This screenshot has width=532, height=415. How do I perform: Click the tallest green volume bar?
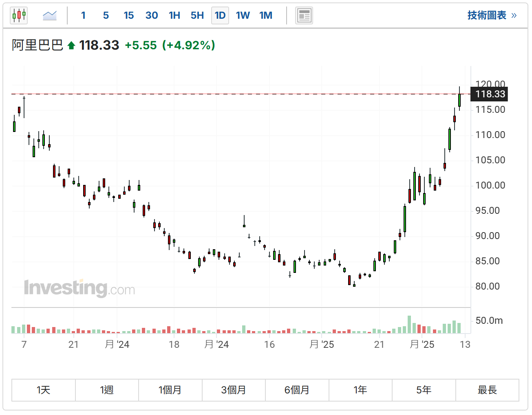pos(409,325)
